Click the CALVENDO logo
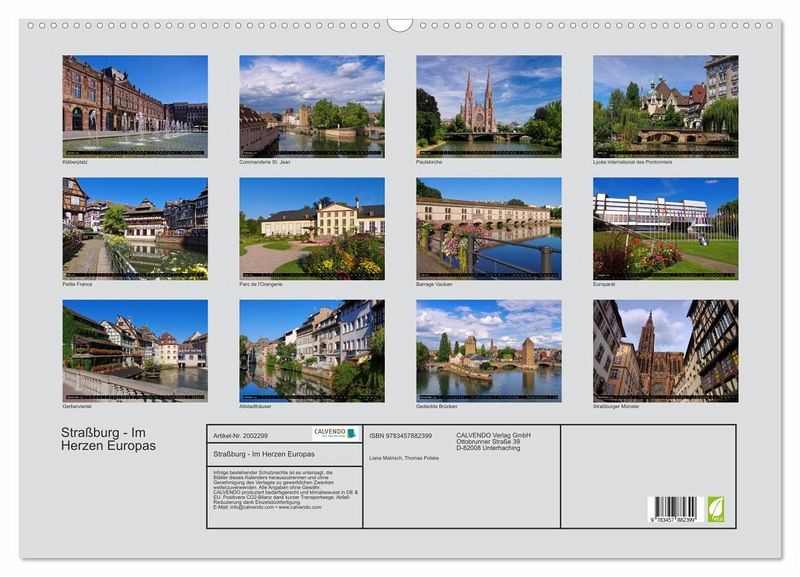 tap(335, 434)
